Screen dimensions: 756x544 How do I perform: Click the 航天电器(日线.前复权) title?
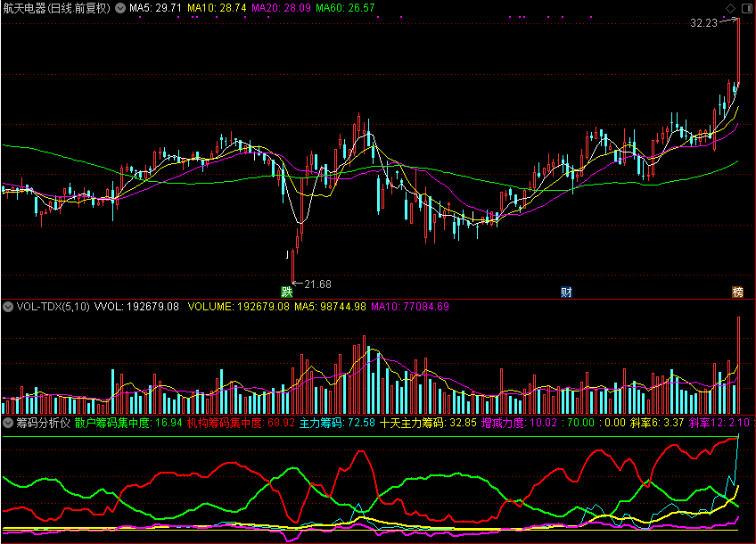coord(57,8)
